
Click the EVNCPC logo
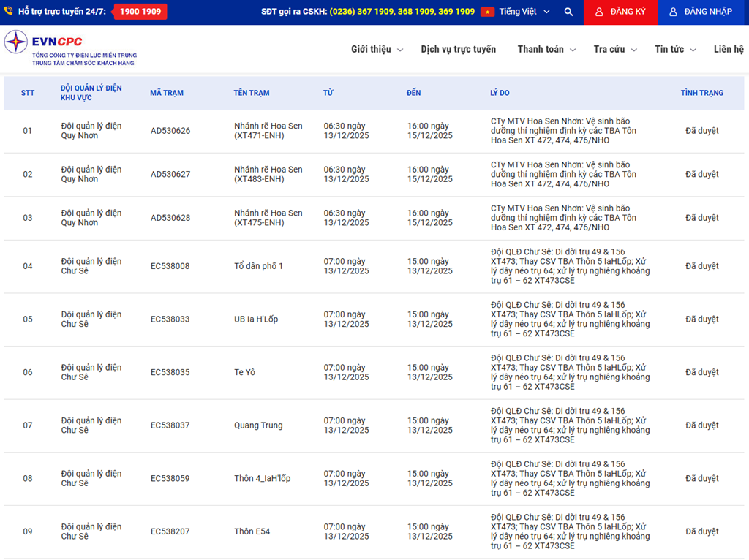pos(16,42)
